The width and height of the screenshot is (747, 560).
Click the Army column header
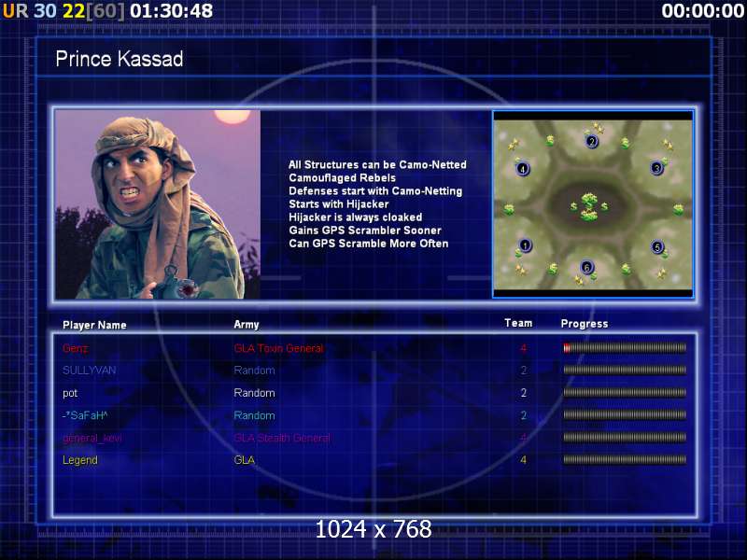247,325
